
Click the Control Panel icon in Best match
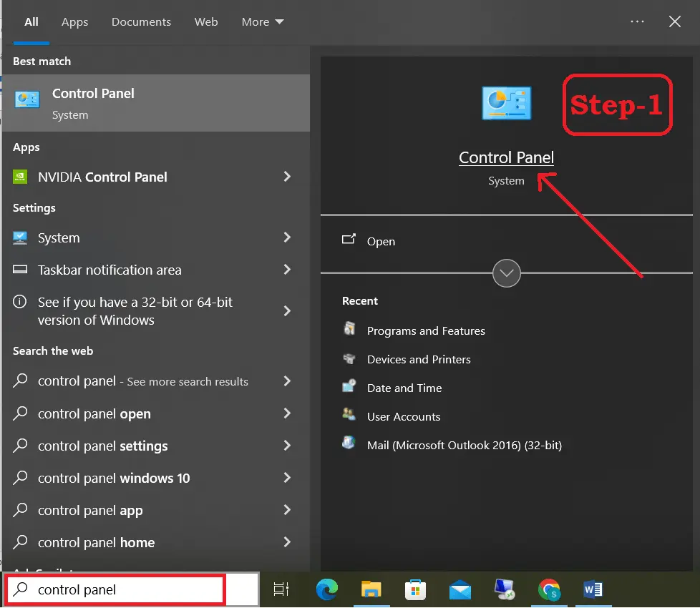click(26, 99)
